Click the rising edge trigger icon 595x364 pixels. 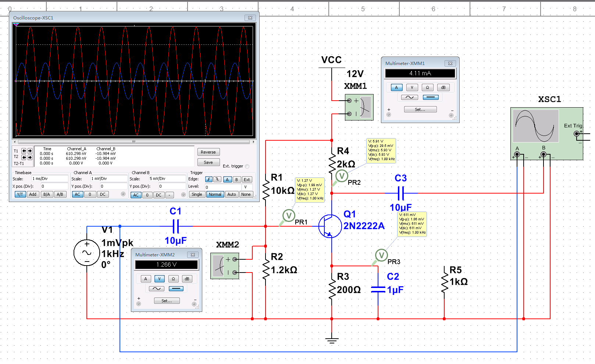pyautogui.click(x=209, y=179)
